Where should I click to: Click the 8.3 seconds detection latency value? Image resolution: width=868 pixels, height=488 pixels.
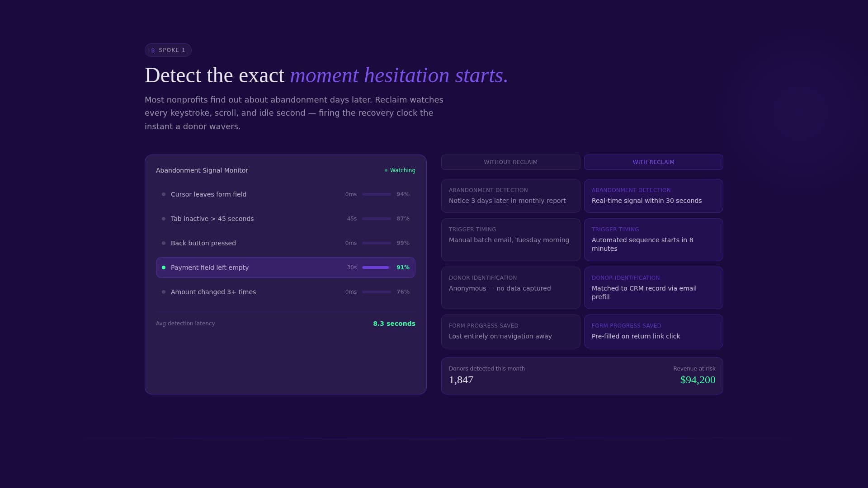tap(394, 324)
